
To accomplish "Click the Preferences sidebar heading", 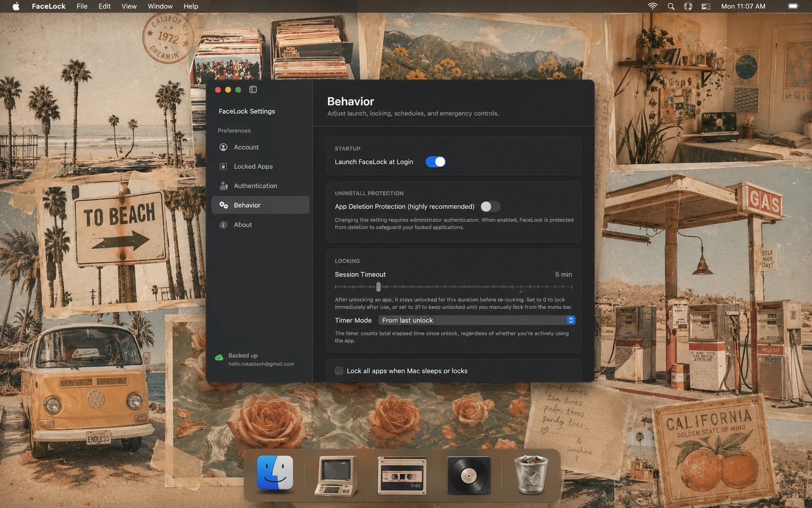I will (234, 131).
